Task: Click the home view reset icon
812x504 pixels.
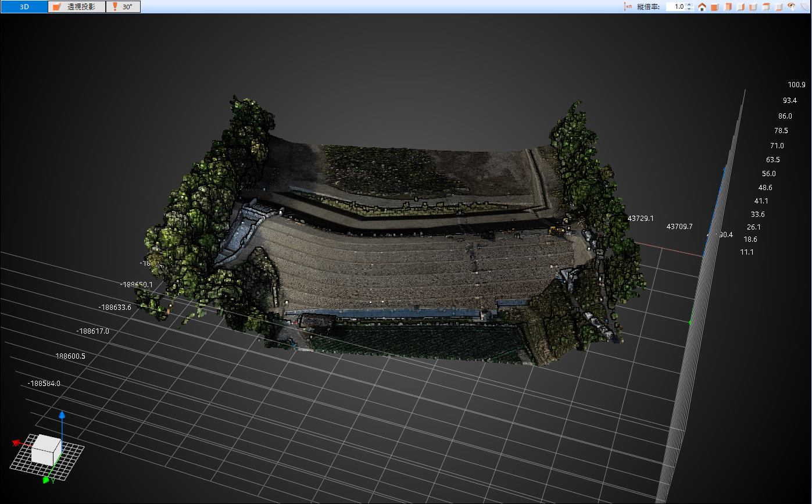Action: point(702,7)
